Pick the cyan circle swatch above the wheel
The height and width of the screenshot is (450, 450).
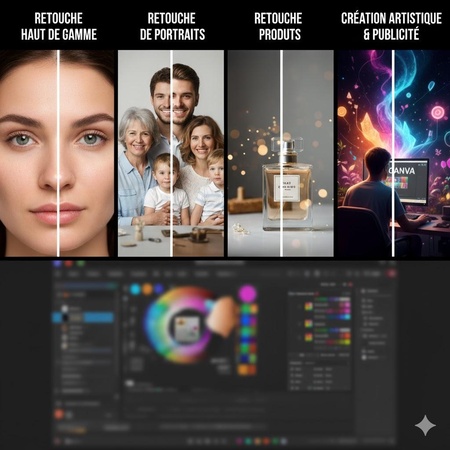tap(135, 289)
